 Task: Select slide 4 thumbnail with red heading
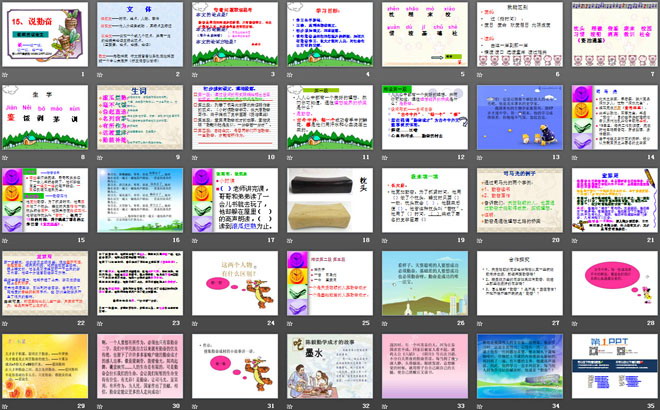330,35
